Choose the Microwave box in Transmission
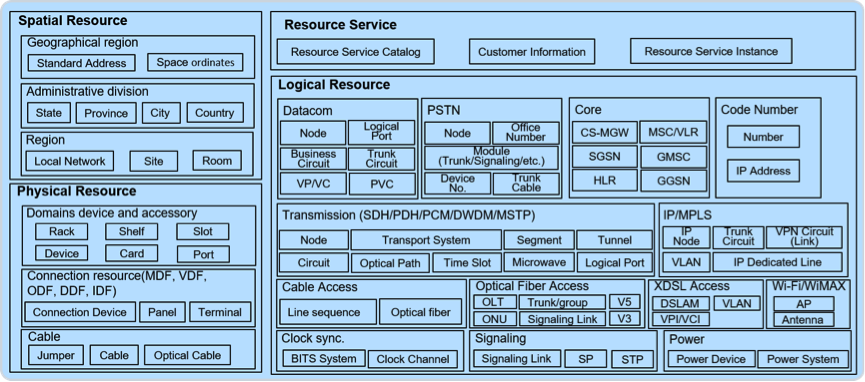This screenshot has width=865, height=382. click(x=539, y=262)
